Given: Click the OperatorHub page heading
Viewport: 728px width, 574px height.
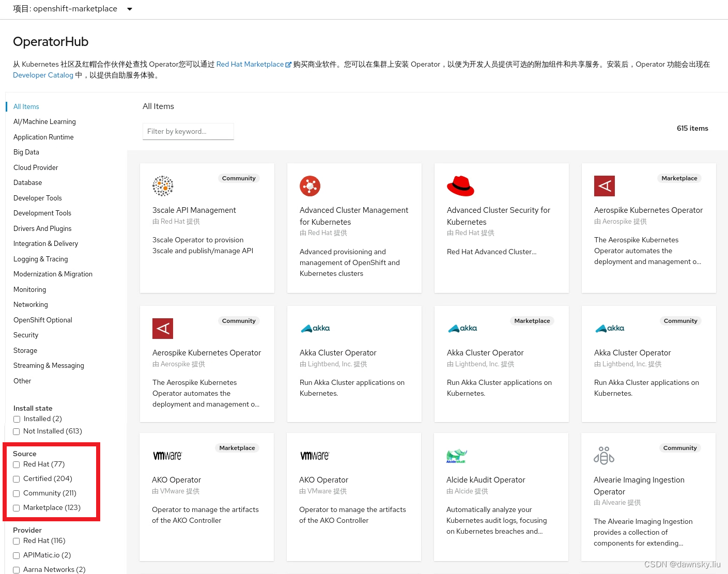Looking at the screenshot, I should 51,42.
